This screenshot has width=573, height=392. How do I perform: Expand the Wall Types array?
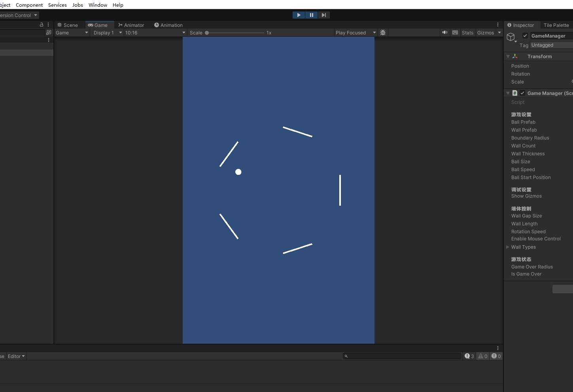[508, 247]
